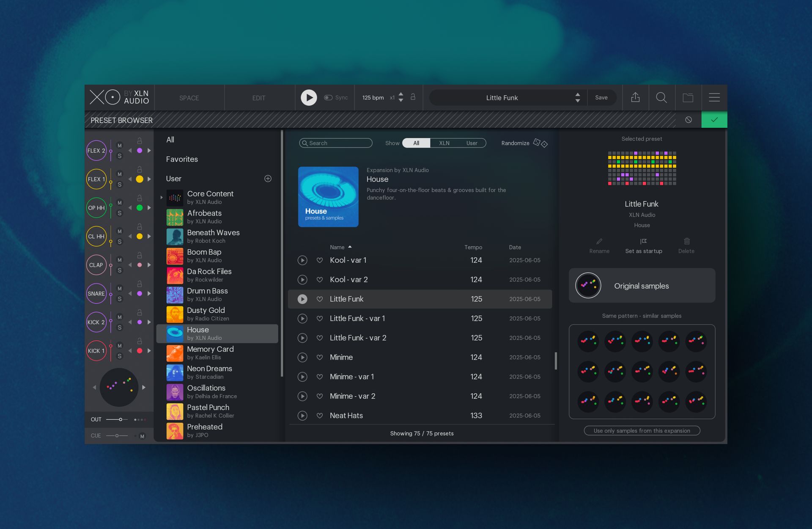Click the Rename pencil icon
812x529 pixels.
click(599, 241)
